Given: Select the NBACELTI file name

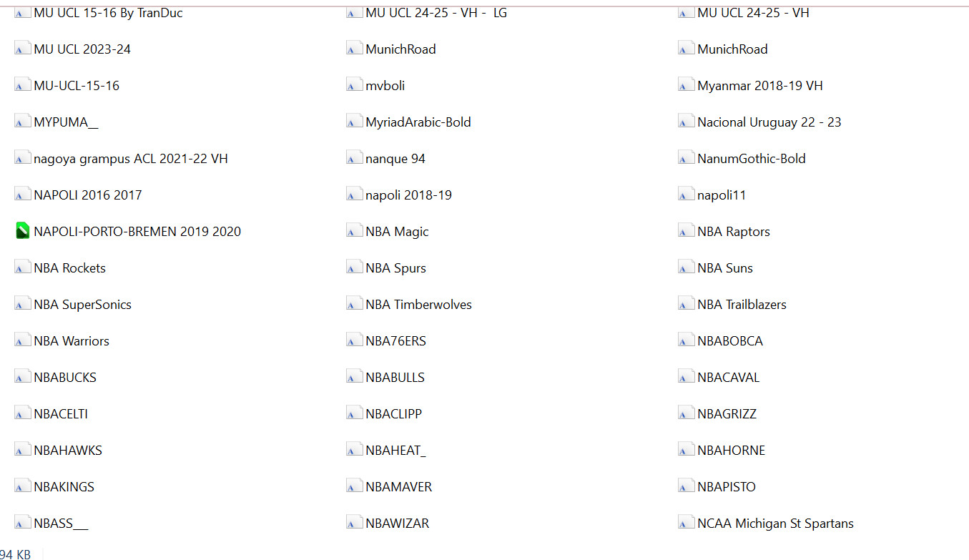Looking at the screenshot, I should coord(61,413).
